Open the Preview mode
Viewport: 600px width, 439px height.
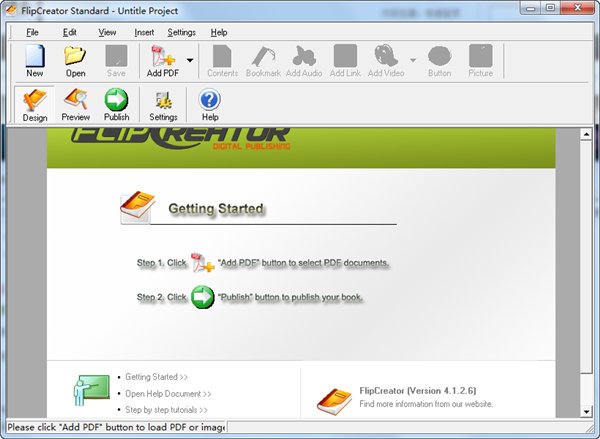[x=76, y=105]
